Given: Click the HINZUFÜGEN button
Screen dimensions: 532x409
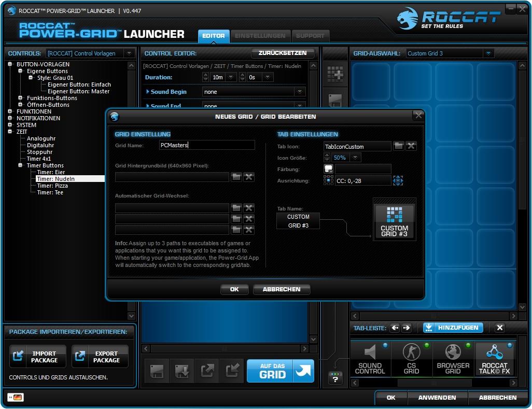Looking at the screenshot, I should click(453, 328).
